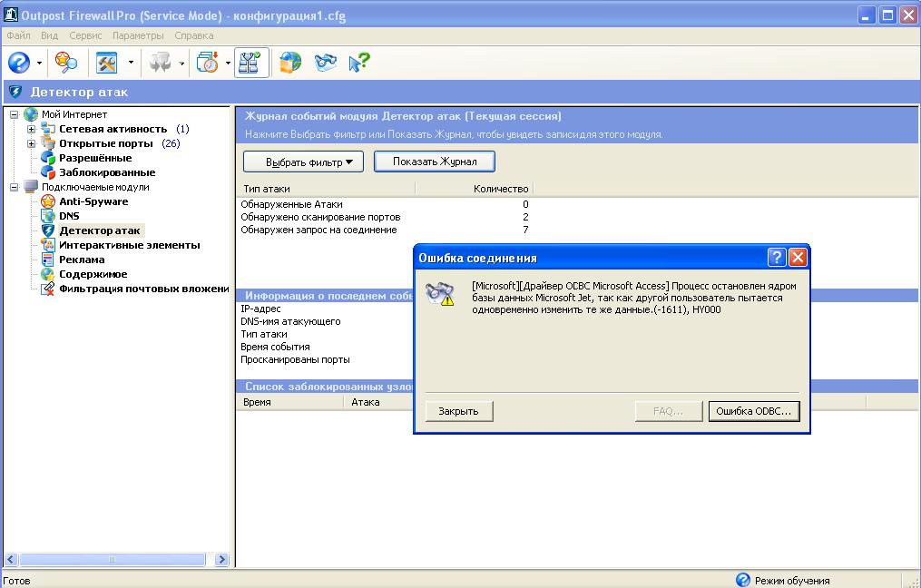Collapse the Мой Интернет tree node
Viewport: 921px width, 588px height.
click(15, 114)
